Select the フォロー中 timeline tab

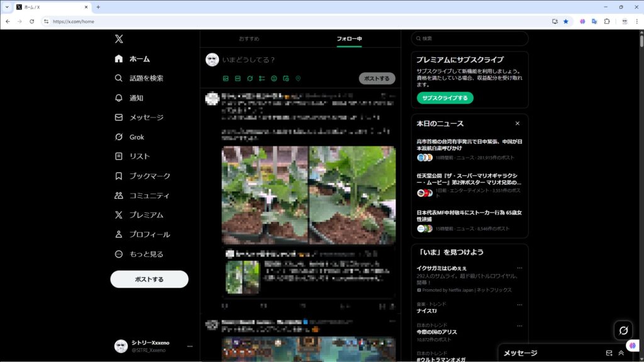pos(349,39)
